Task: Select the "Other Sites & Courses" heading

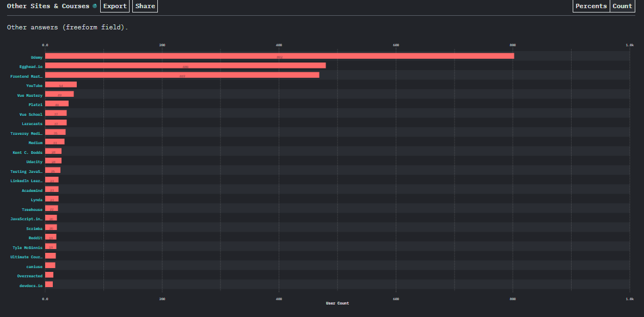Action: click(48, 6)
